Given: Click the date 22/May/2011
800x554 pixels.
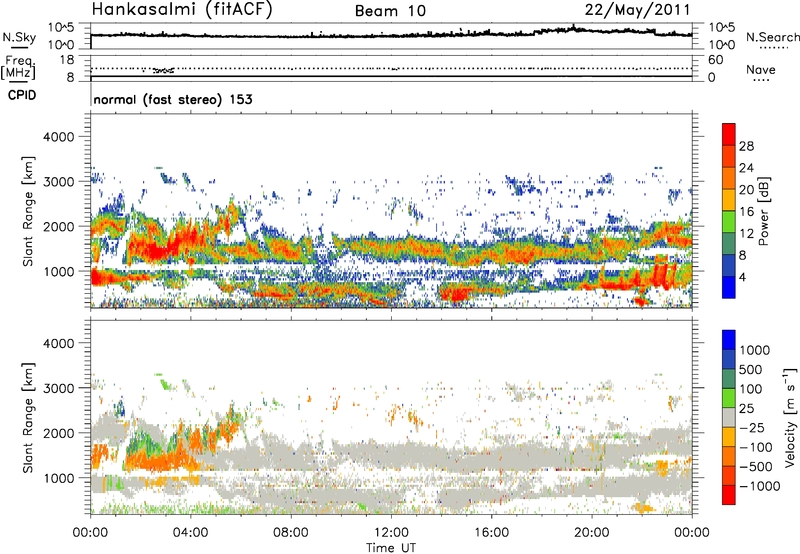Looking at the screenshot, I should [x=637, y=10].
